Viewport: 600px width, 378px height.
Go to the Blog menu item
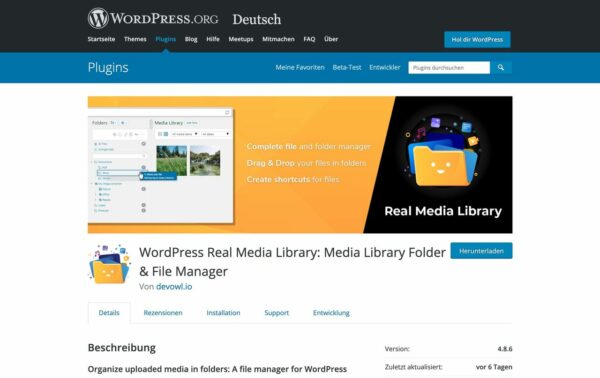pos(191,39)
